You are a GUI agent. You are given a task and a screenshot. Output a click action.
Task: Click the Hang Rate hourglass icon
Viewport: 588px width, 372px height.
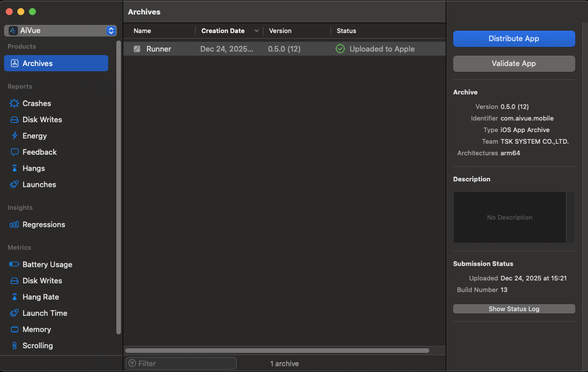(14, 297)
